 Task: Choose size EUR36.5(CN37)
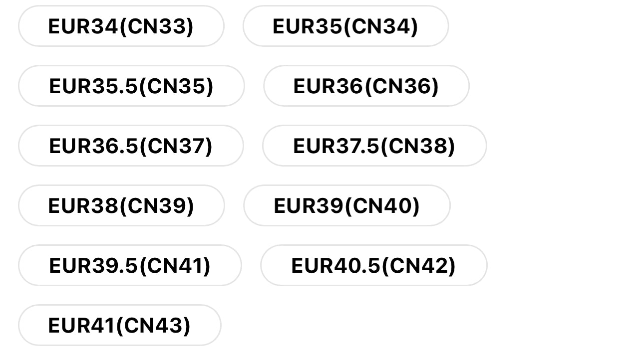pyautogui.click(x=131, y=146)
